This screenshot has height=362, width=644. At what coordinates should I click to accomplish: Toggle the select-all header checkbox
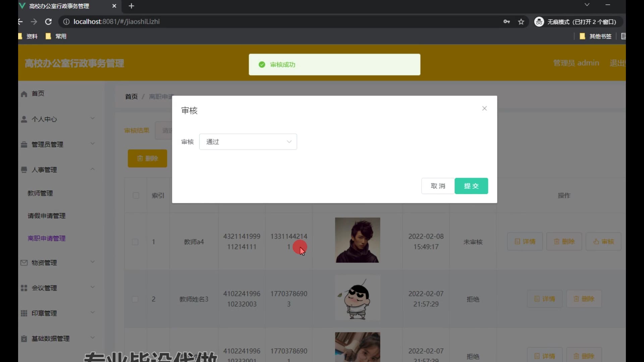click(x=136, y=195)
